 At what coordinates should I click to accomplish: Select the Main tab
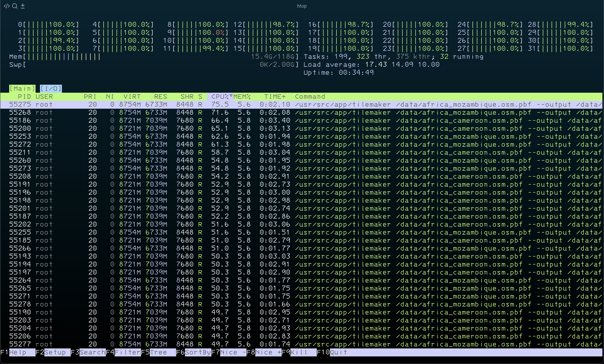tap(22, 89)
